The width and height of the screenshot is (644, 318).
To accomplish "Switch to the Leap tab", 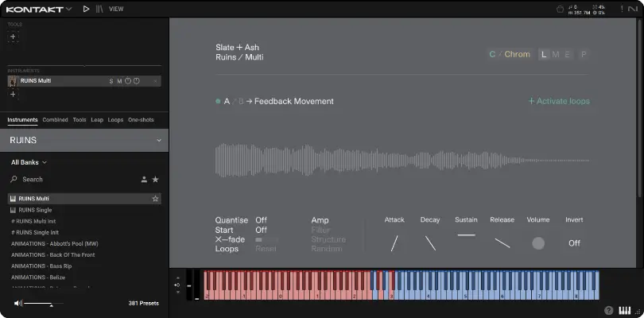I will (97, 120).
